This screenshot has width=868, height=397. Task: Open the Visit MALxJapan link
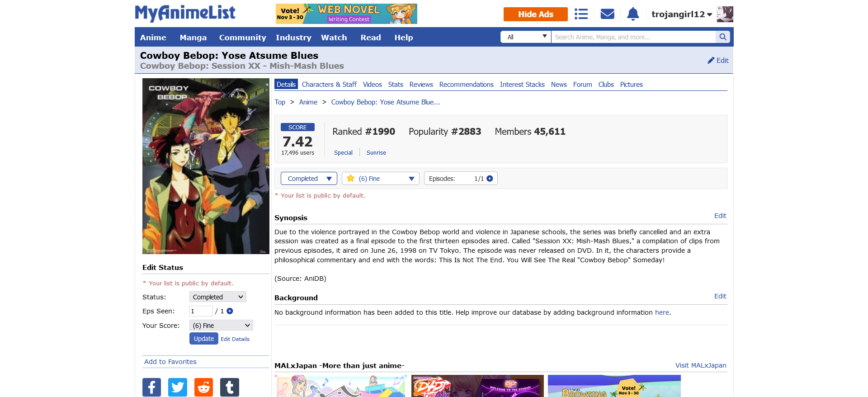coord(701,365)
